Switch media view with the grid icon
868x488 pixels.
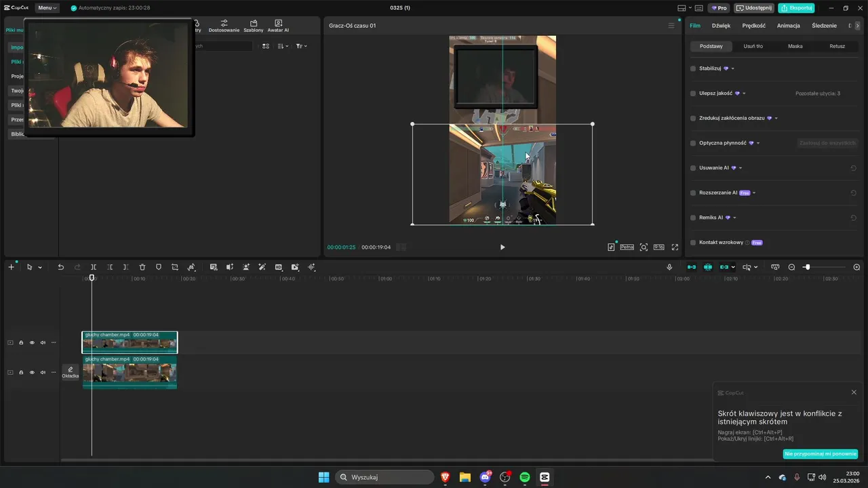pyautogui.click(x=266, y=46)
